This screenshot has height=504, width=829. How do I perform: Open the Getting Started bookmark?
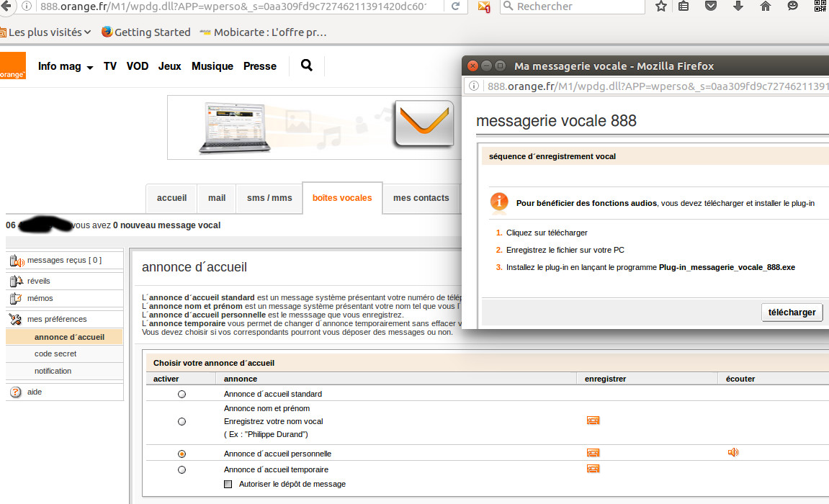(146, 32)
